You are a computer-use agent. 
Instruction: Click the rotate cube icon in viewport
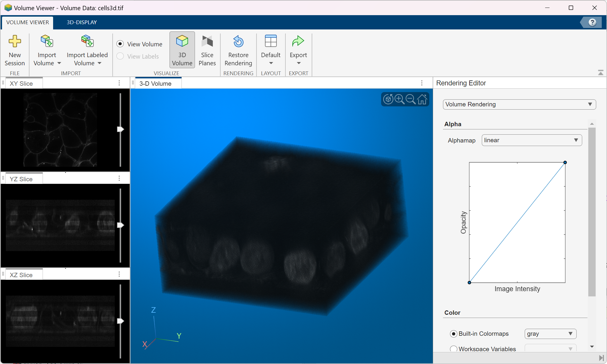tap(388, 99)
